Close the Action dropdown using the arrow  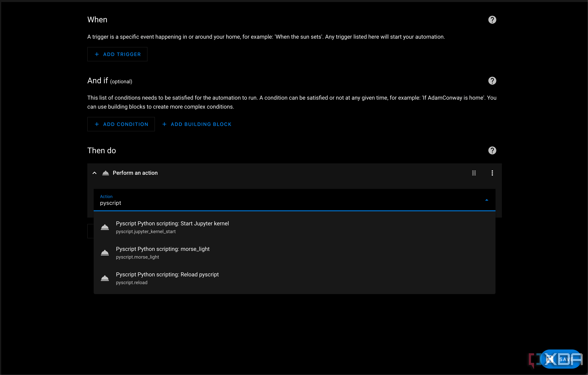coord(486,200)
